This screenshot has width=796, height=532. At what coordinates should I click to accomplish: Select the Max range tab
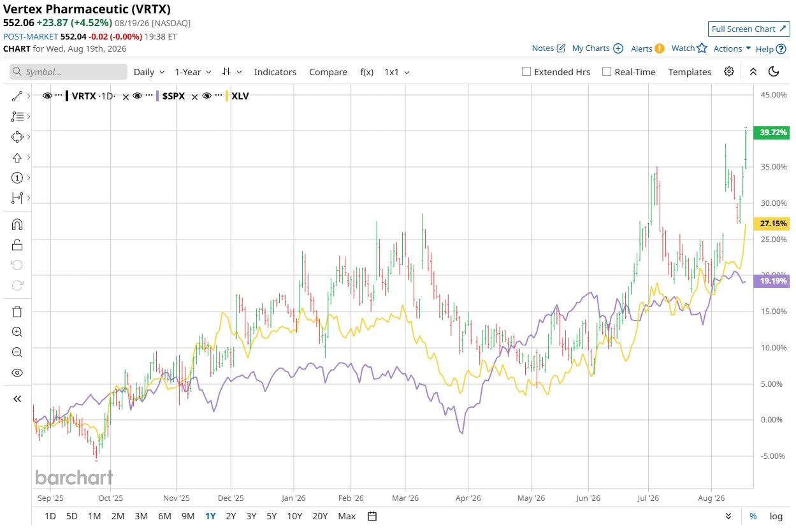[x=347, y=516]
